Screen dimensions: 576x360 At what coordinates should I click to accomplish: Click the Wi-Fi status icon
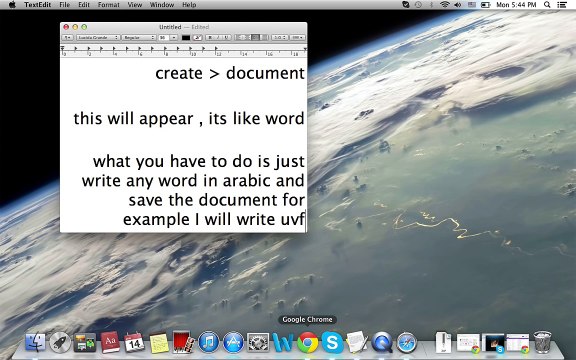pyautogui.click(x=445, y=5)
